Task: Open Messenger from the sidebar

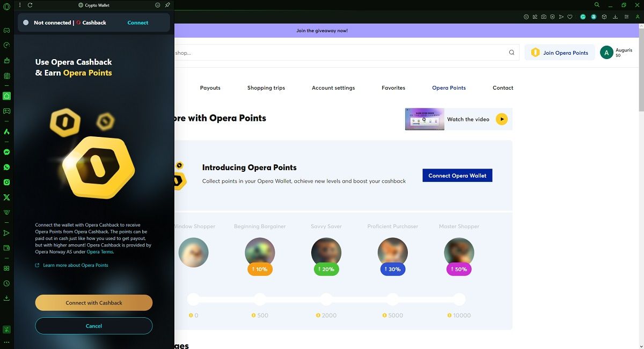Action: [6, 152]
